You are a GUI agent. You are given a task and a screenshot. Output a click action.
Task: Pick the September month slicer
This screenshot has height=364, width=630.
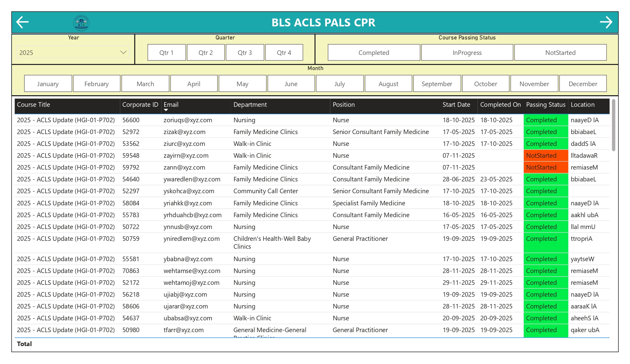(x=437, y=84)
